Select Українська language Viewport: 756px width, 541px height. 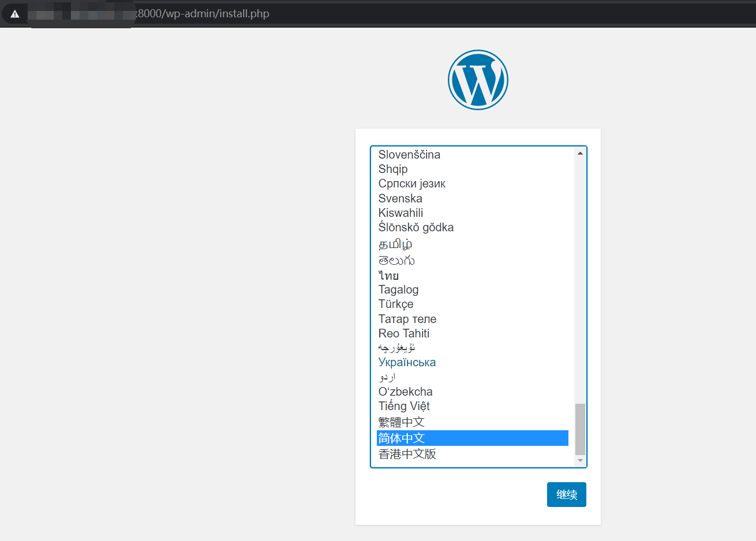pyautogui.click(x=473, y=362)
